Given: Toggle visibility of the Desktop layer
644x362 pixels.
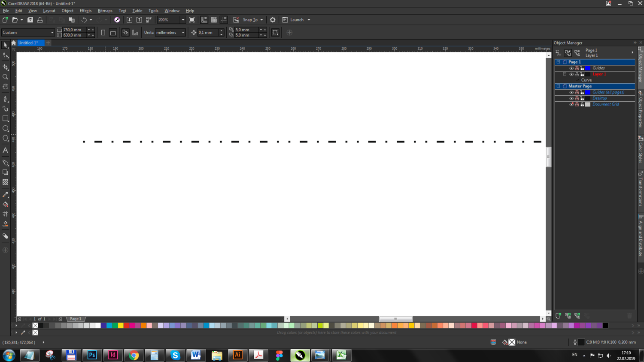Looking at the screenshot, I should point(571,98).
